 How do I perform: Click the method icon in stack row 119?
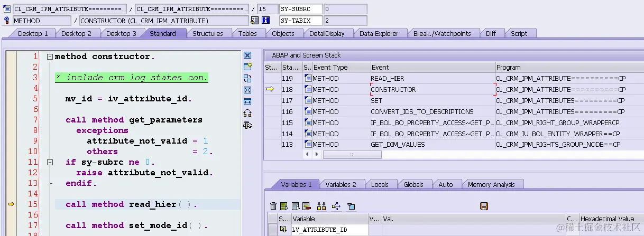tap(308, 78)
